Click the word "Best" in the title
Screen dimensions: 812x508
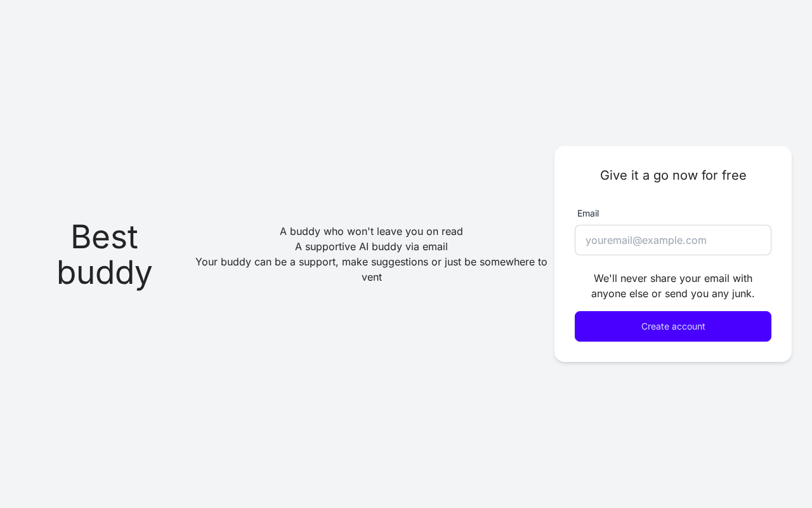click(105, 237)
